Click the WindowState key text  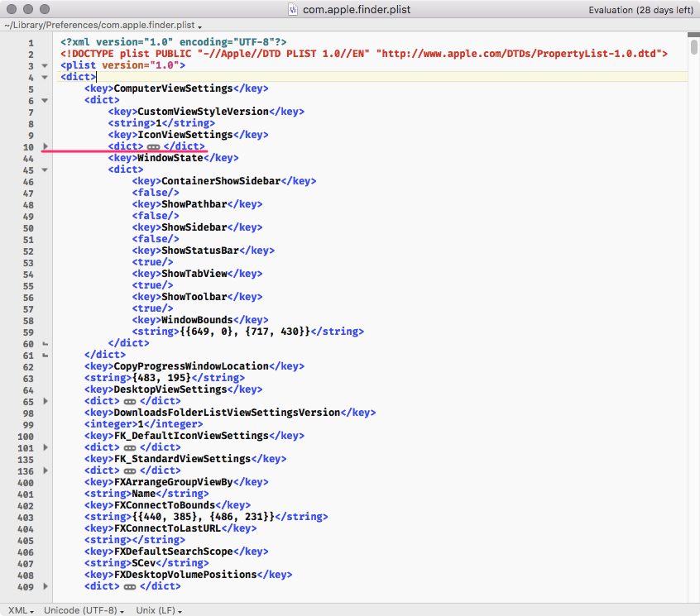pos(170,158)
